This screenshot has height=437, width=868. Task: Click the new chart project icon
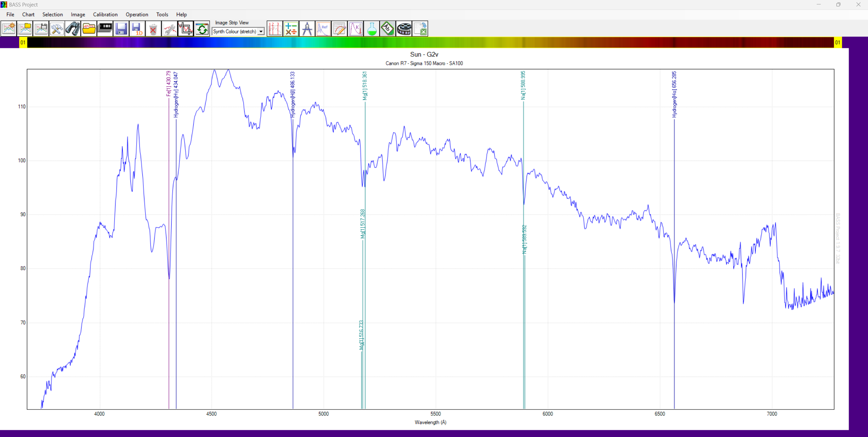click(x=9, y=29)
